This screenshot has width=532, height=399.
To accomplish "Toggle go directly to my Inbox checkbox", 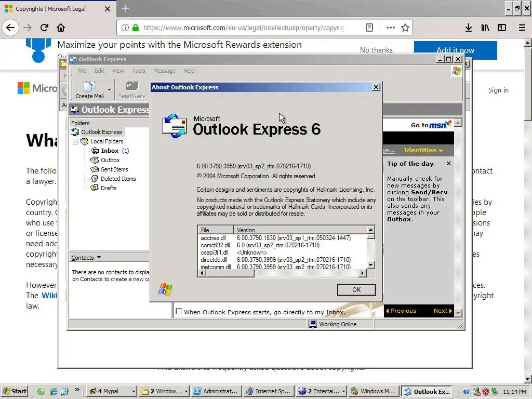I will coord(179,312).
